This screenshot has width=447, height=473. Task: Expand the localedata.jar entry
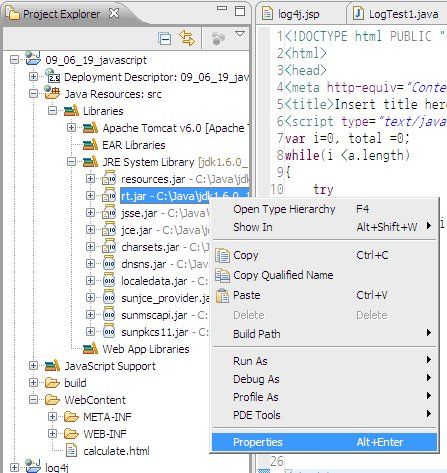pyautogui.click(x=90, y=281)
